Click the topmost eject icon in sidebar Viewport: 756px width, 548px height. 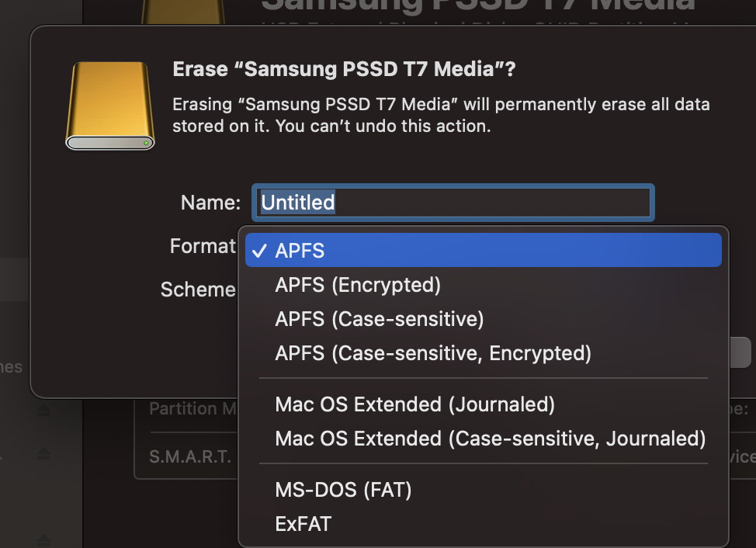(43, 409)
